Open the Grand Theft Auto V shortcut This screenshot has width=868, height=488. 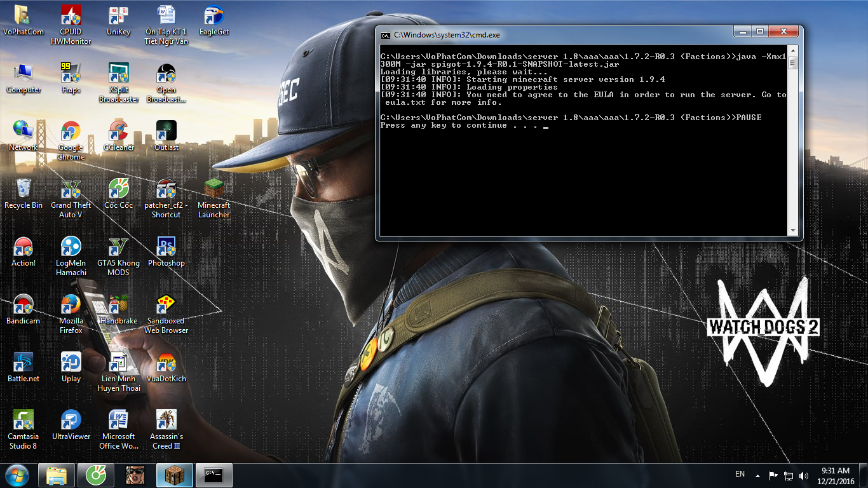tap(71, 189)
